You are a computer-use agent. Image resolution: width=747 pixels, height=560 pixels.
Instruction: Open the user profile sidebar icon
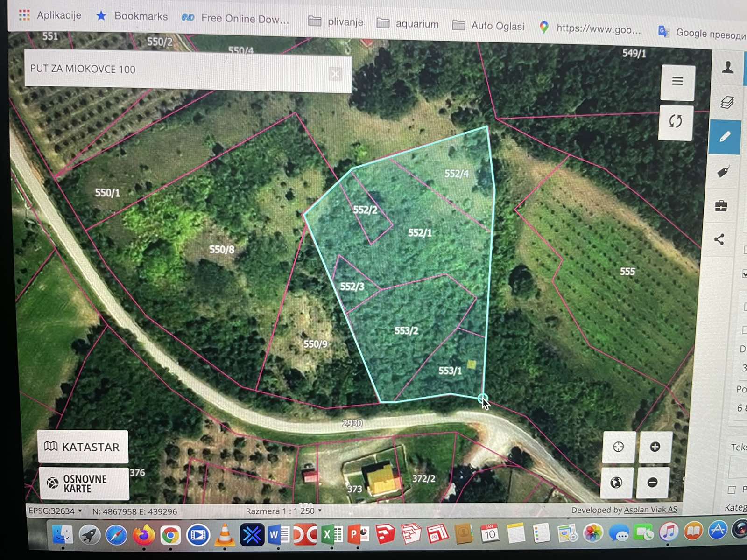pos(727,68)
